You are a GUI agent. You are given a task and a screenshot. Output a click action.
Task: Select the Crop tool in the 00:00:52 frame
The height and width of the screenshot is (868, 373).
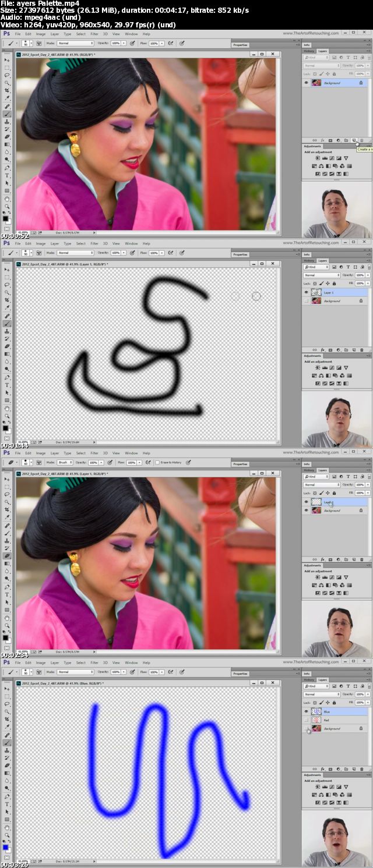(x=8, y=90)
